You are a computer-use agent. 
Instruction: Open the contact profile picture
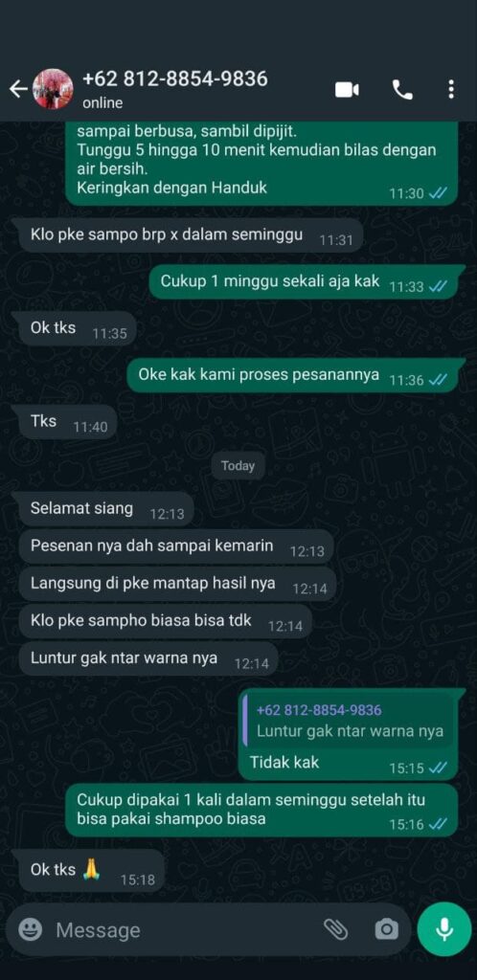pyautogui.click(x=53, y=89)
